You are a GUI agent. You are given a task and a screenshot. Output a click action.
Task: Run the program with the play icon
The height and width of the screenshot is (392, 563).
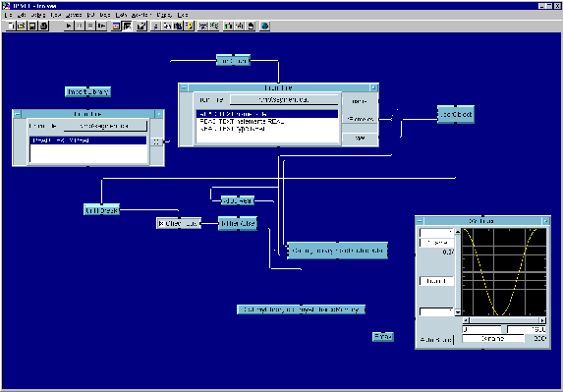(69, 26)
